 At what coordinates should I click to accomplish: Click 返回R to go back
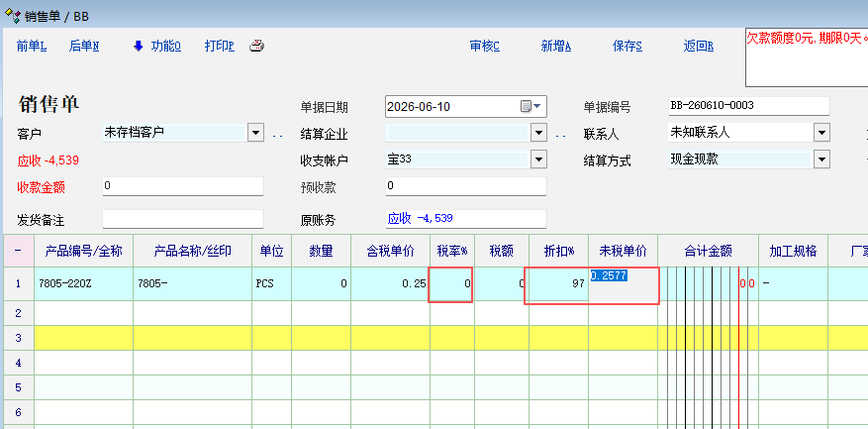point(698,46)
